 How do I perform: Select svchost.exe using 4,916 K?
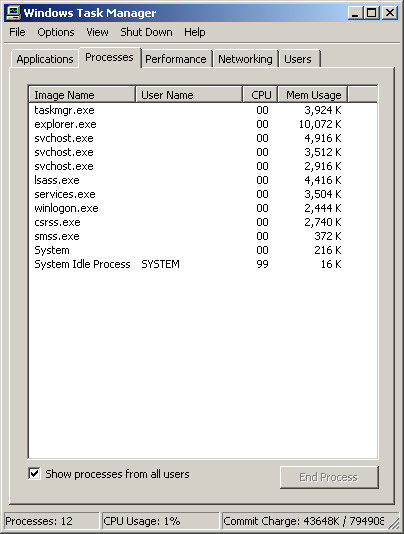click(x=203, y=138)
